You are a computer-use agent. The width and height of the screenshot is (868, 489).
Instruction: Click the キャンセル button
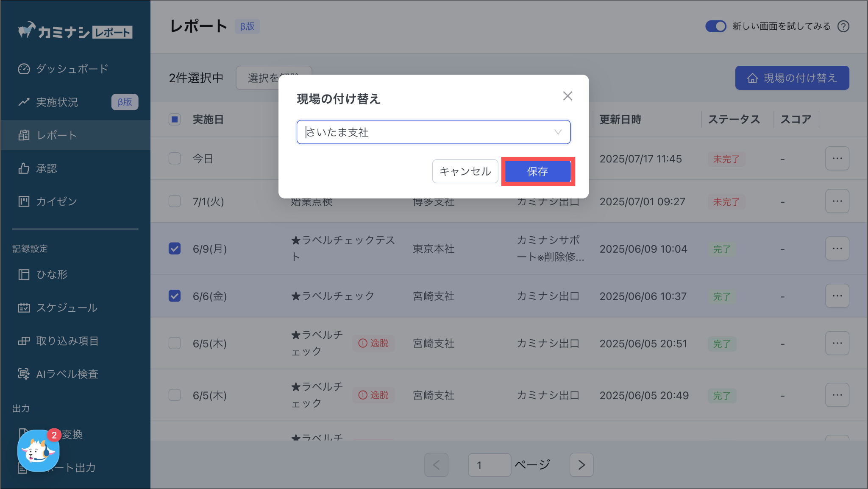[x=465, y=171]
